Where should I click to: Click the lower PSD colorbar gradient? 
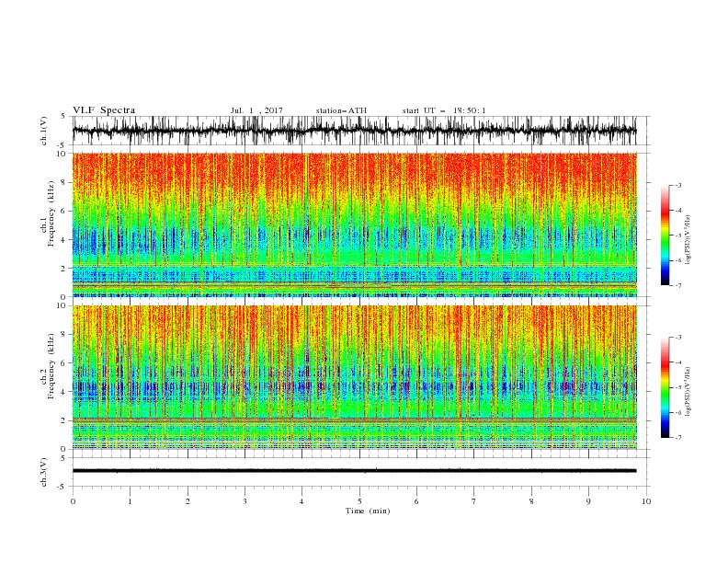point(665,387)
